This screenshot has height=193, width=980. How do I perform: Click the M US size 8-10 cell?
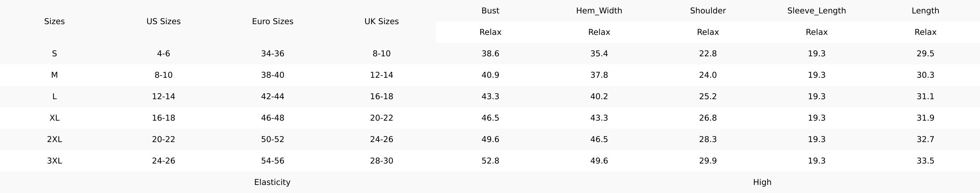(164, 75)
